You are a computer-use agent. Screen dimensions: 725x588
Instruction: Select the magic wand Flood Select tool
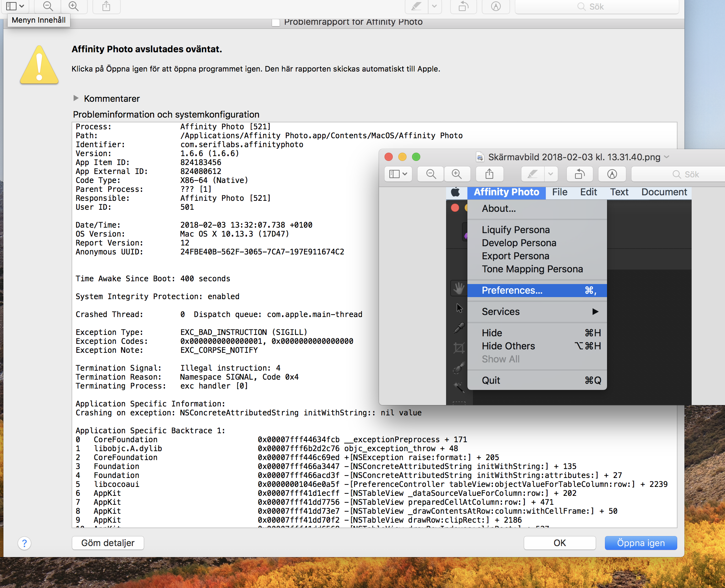(x=459, y=387)
